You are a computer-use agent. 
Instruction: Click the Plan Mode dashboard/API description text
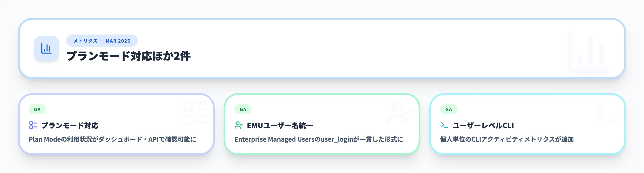coord(112,139)
